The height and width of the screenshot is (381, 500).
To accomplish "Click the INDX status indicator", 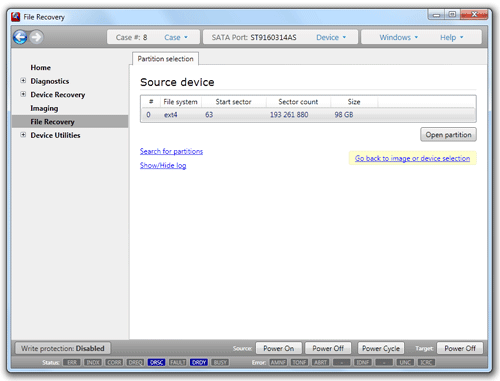I will [93, 362].
